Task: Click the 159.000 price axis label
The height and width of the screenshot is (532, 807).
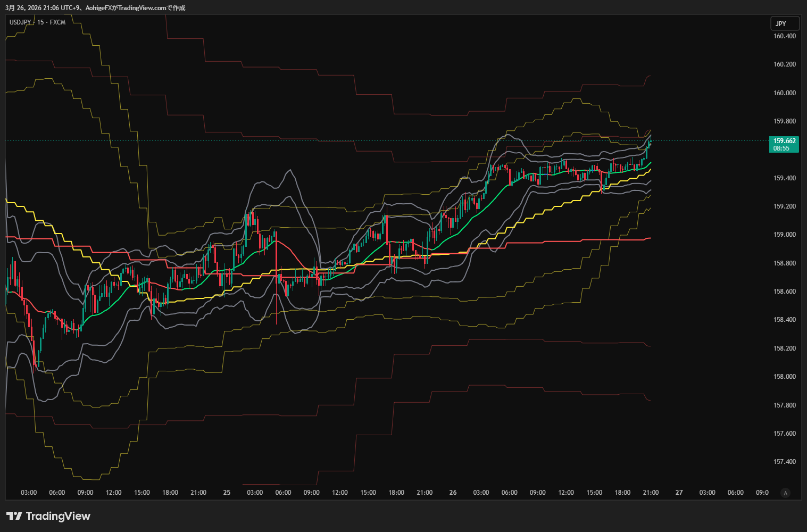Action: [x=784, y=235]
